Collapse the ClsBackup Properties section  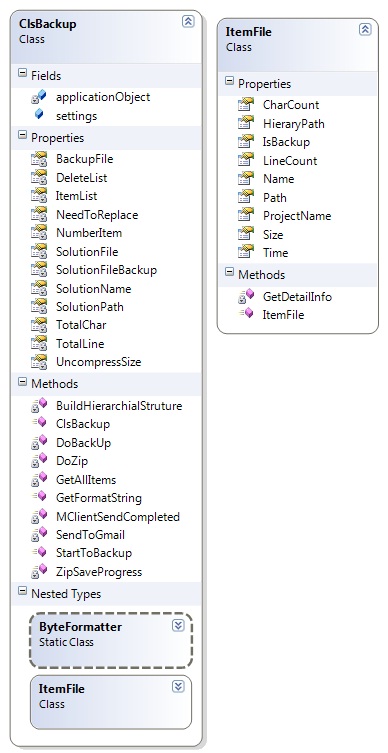tap(22, 135)
